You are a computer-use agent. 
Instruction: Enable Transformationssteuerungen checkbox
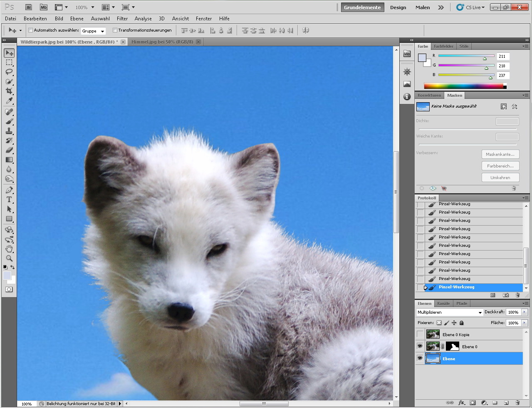[115, 30]
